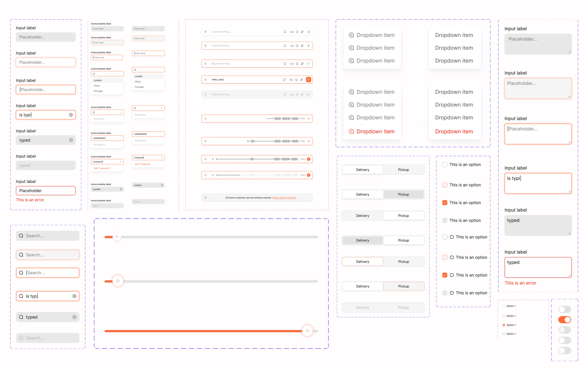Image resolution: width=588 pixels, height=368 pixels.
Task: Play the voice message with half-faded waveform
Action: (213, 175)
